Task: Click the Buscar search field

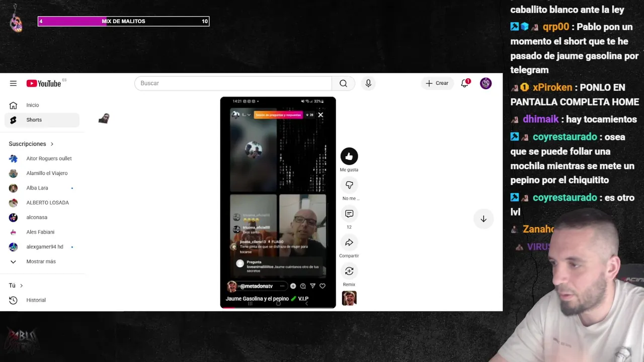Action: [x=233, y=83]
